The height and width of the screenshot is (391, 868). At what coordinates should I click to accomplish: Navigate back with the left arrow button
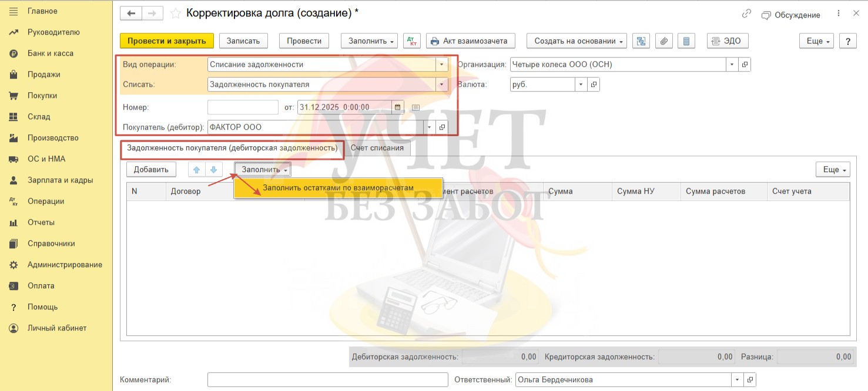point(131,13)
